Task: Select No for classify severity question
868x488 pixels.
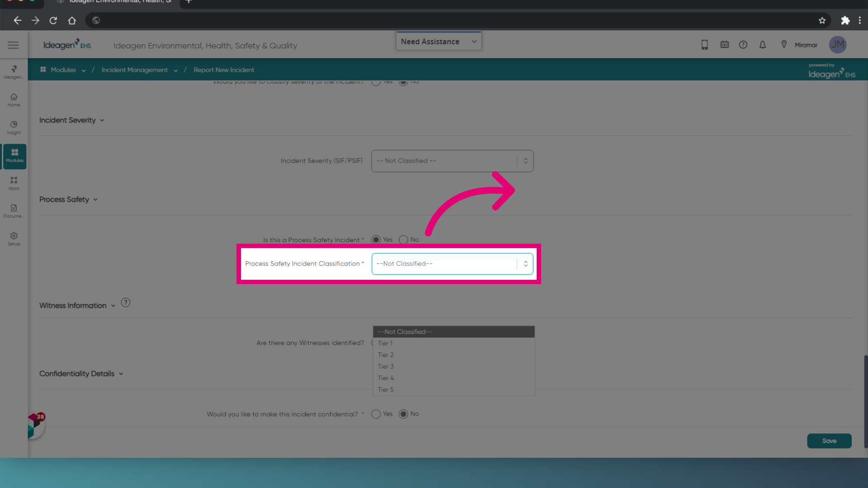Action: 403,82
